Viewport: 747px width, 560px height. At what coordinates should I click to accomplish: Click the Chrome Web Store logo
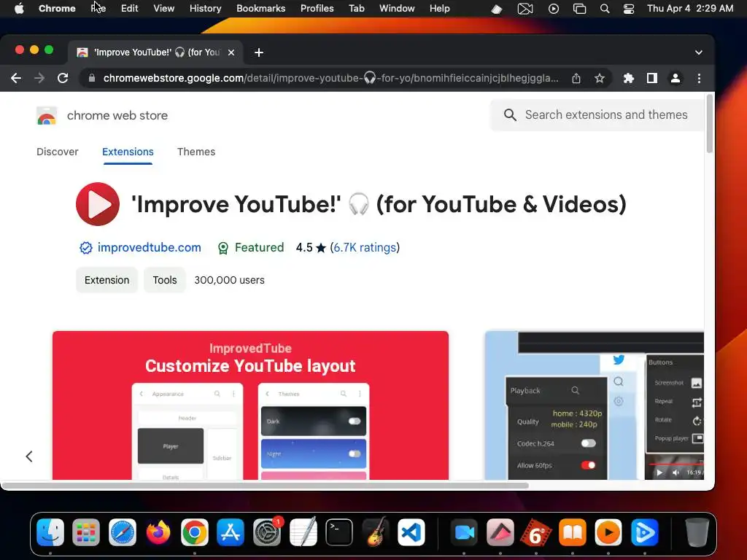tap(47, 115)
